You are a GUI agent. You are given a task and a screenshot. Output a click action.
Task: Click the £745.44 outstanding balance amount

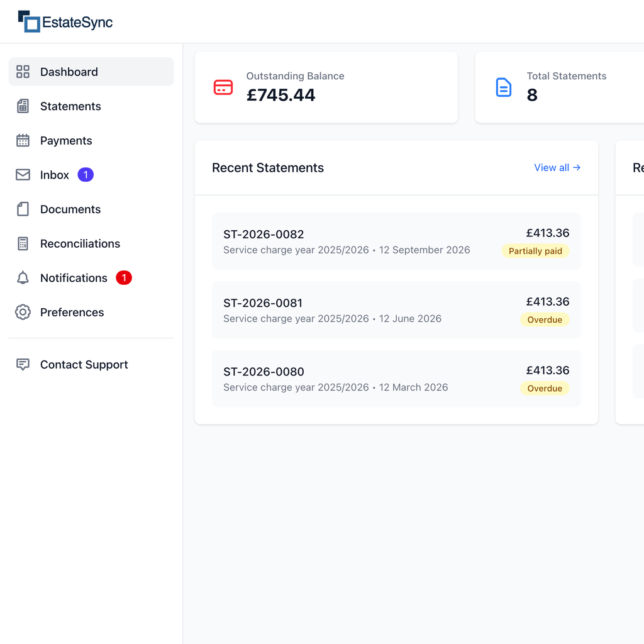pyautogui.click(x=280, y=95)
